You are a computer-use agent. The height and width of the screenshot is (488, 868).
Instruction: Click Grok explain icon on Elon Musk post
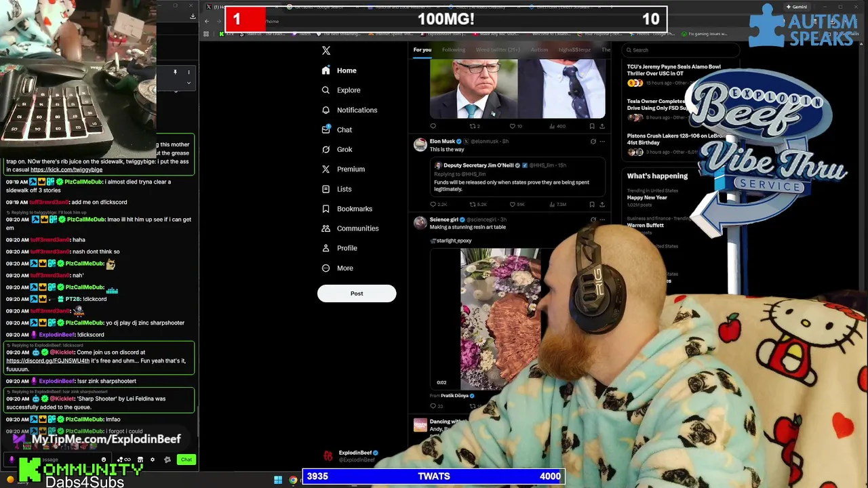[x=593, y=142]
